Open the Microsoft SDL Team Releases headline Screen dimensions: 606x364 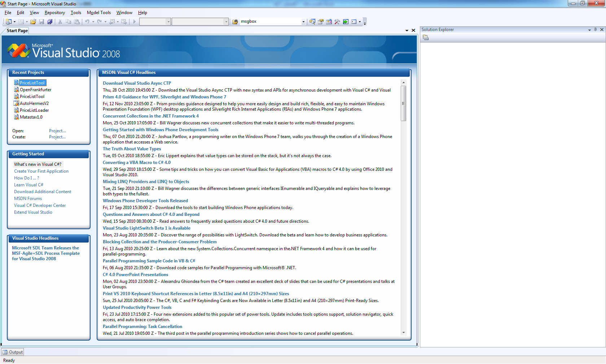tap(46, 253)
